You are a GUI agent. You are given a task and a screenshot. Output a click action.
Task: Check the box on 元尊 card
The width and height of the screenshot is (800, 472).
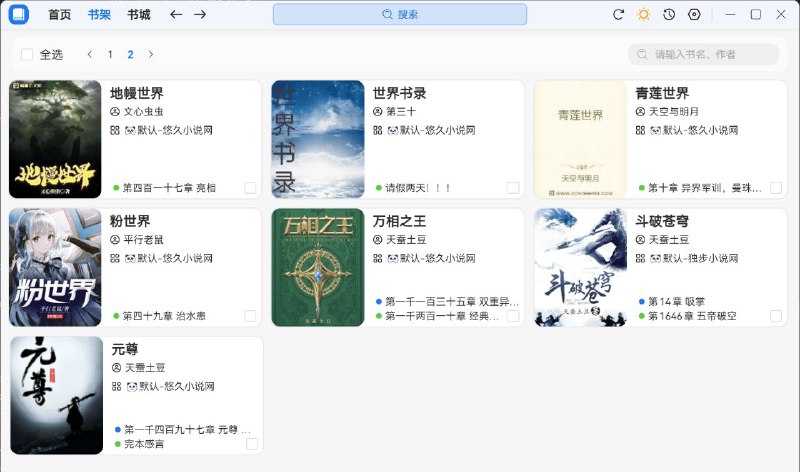click(x=252, y=444)
